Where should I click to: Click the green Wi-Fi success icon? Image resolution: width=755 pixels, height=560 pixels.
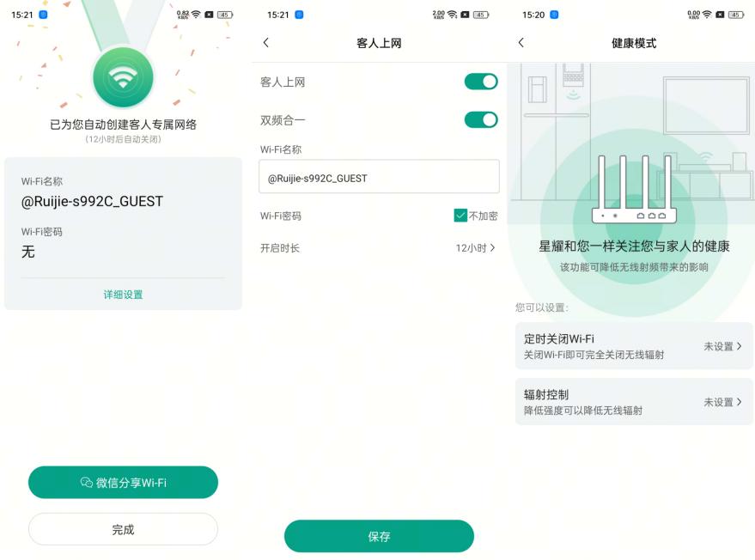pos(122,76)
